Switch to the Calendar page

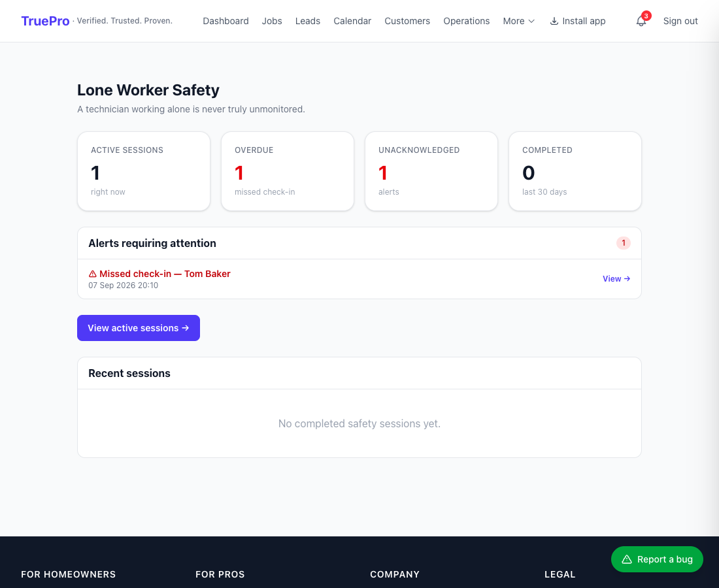(x=352, y=21)
